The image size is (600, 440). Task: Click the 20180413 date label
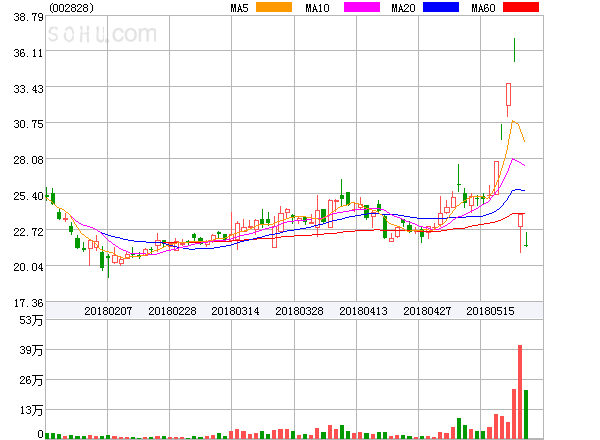click(x=363, y=311)
